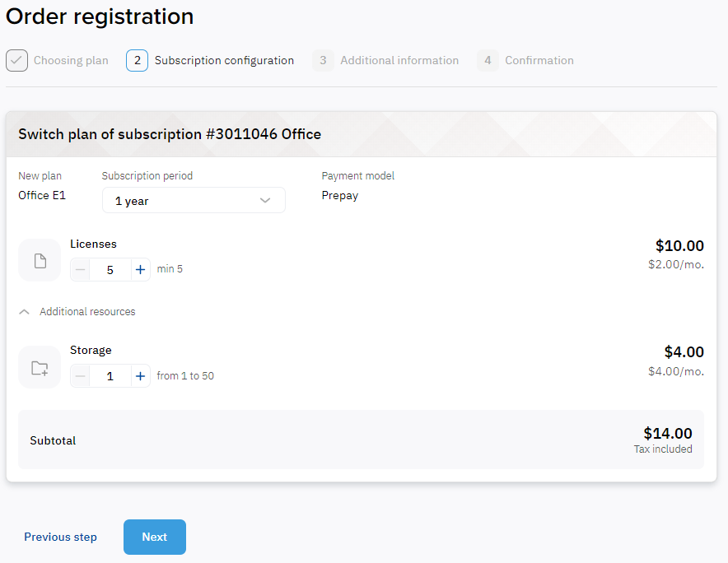Select the plus icon to increase Licenses
Image resolution: width=728 pixels, height=563 pixels.
(139, 269)
